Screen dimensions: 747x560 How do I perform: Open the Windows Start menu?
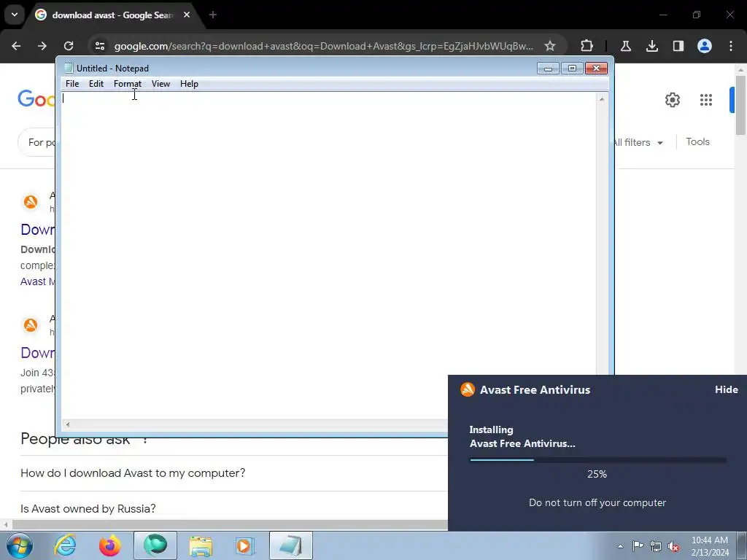coord(20,545)
